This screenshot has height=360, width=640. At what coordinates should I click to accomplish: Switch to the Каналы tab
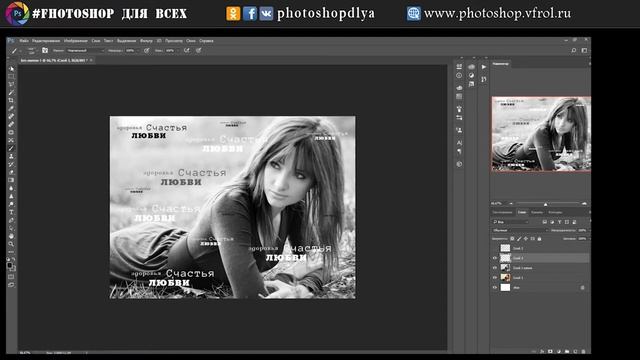click(537, 212)
